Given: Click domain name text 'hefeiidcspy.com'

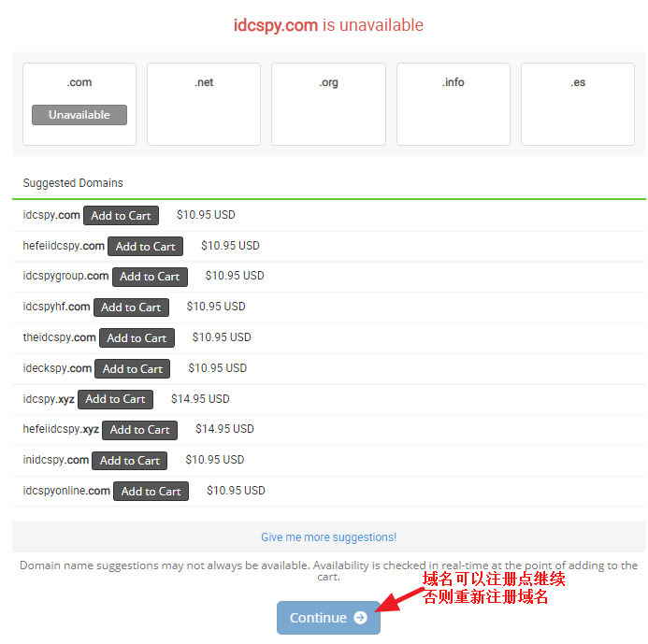Looking at the screenshot, I should coord(64,246).
